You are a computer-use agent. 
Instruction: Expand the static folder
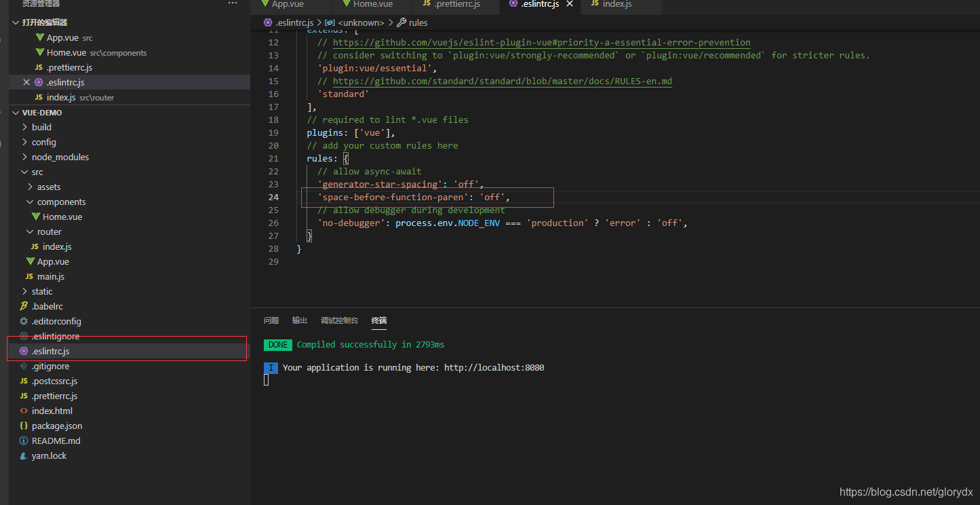click(x=42, y=291)
